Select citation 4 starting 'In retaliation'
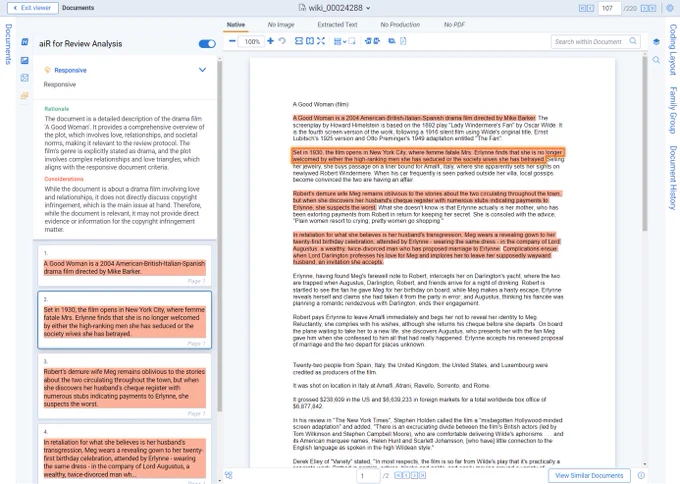 (x=124, y=454)
